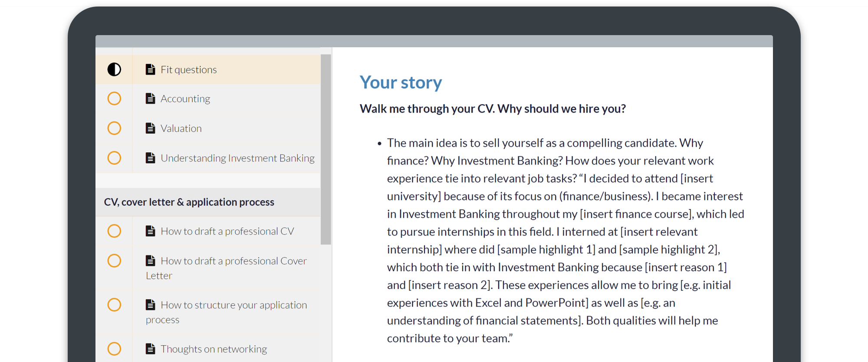Open the Fit questions lesson

[188, 70]
